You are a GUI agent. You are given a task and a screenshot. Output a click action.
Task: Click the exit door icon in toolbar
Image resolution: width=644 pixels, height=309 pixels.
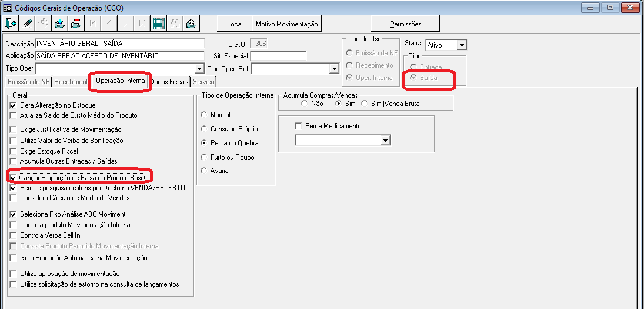click(x=11, y=24)
